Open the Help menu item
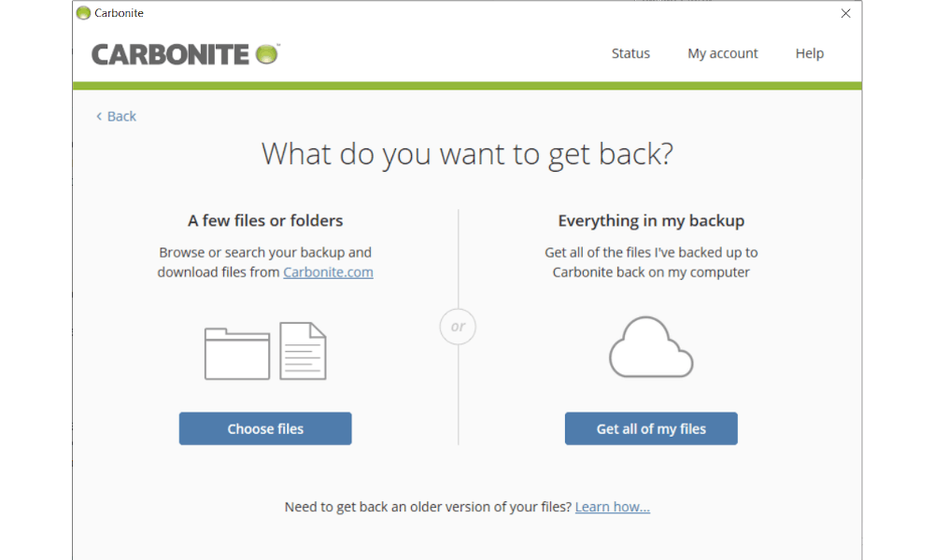 [810, 53]
